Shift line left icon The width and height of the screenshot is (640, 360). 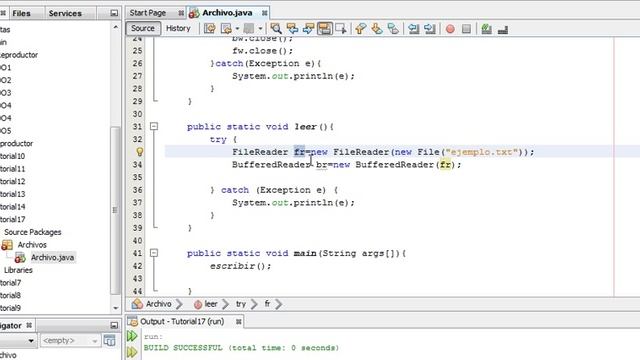click(413, 29)
